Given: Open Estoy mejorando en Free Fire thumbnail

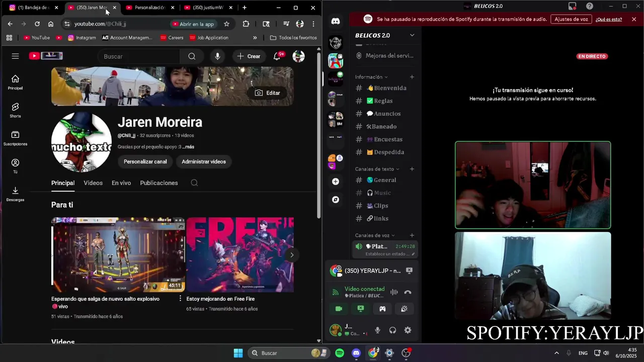Looking at the screenshot, I should 240,255.
